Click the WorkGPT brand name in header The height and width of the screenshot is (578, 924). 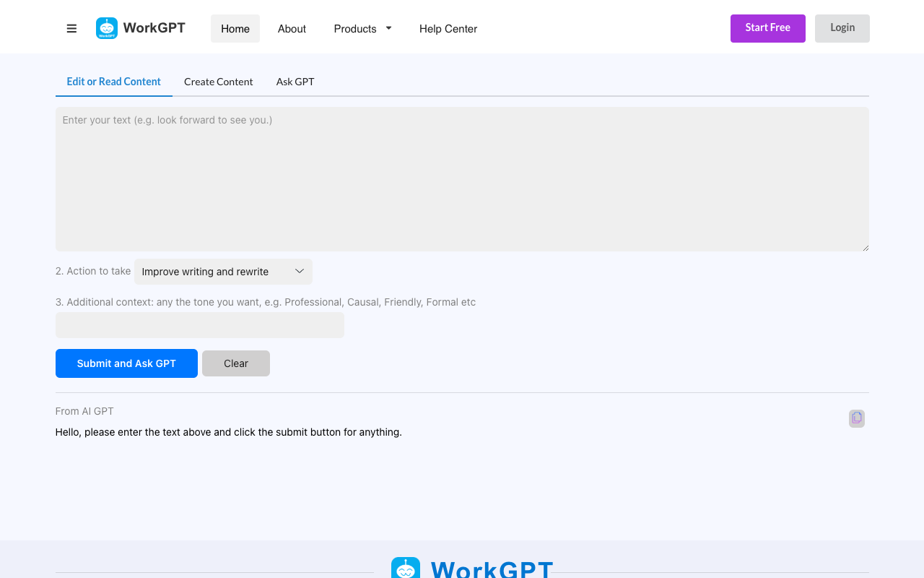click(x=154, y=28)
